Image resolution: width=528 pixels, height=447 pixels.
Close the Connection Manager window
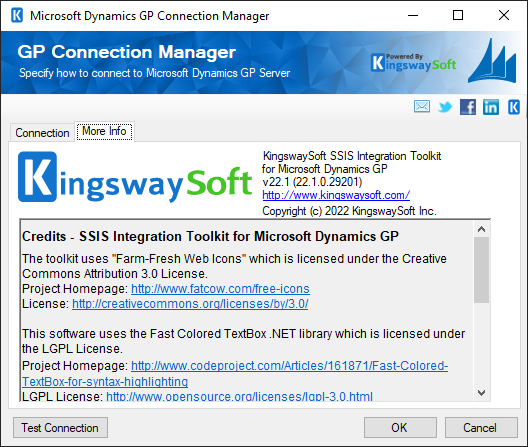[504, 15]
